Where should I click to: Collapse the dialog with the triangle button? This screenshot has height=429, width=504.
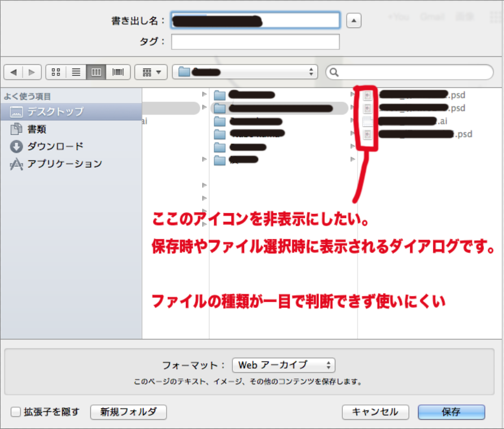[354, 21]
